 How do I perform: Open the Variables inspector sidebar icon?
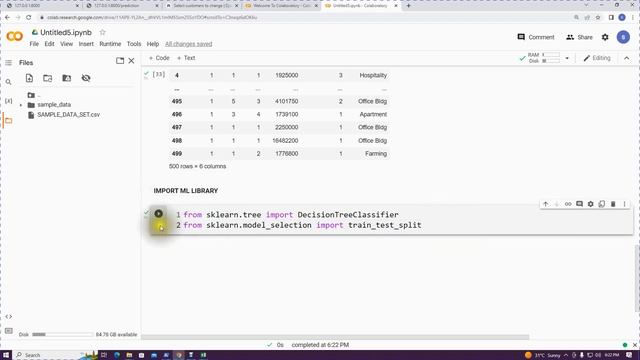9,101
